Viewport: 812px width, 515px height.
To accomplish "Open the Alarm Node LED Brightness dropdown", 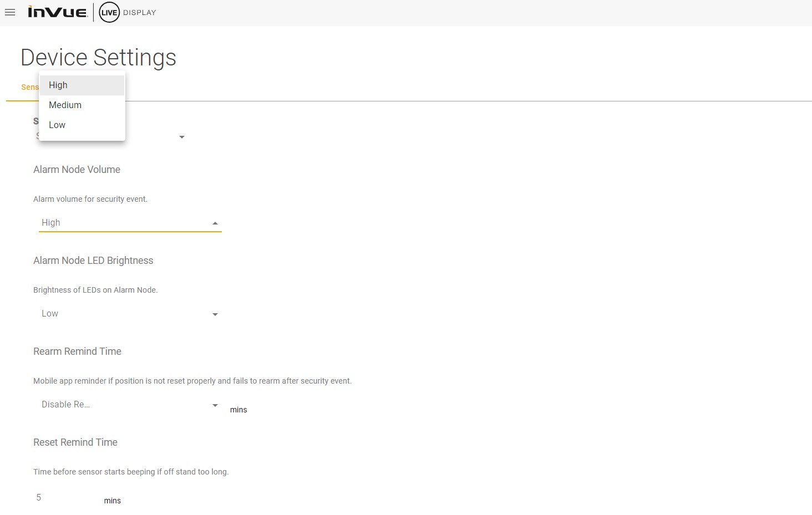I will click(215, 314).
